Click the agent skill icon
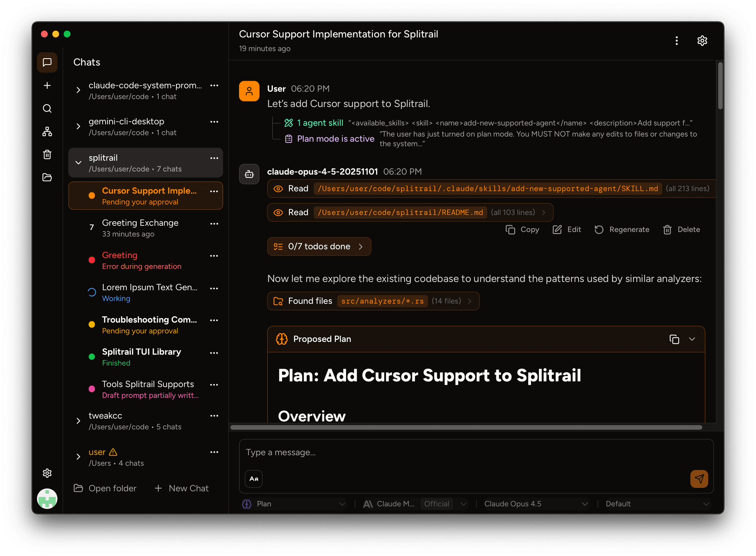Image resolution: width=756 pixels, height=556 pixels. pyautogui.click(x=289, y=123)
